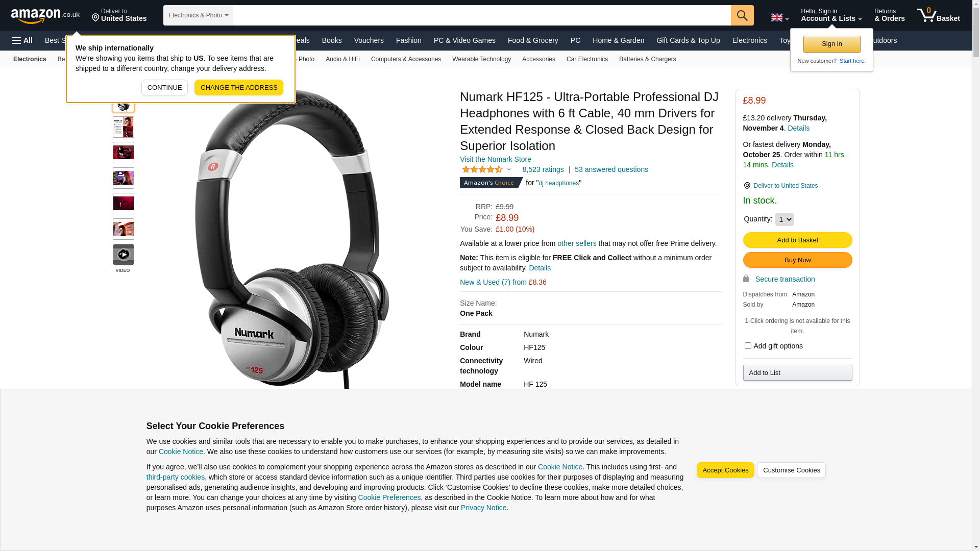Open the Quantity dropdown
Image resolution: width=980 pixels, height=551 pixels.
(785, 219)
